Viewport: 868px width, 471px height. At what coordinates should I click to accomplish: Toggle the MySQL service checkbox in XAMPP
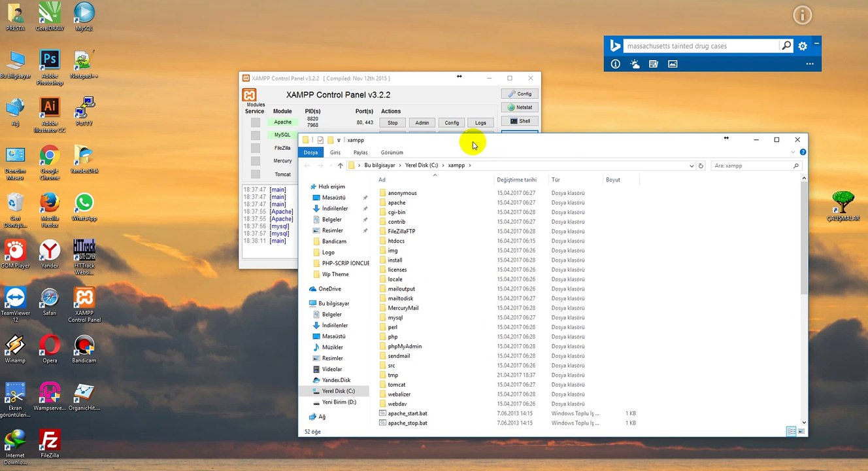(256, 135)
